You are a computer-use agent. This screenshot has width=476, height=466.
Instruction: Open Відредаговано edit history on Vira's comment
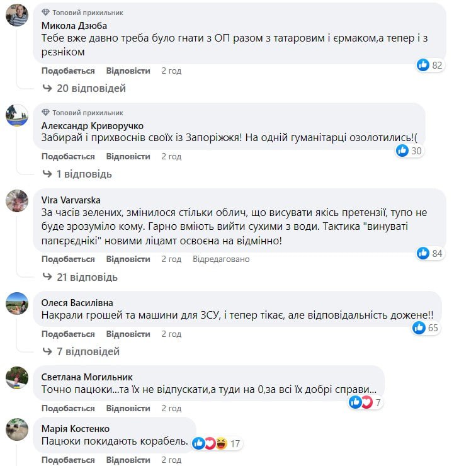click(x=221, y=259)
